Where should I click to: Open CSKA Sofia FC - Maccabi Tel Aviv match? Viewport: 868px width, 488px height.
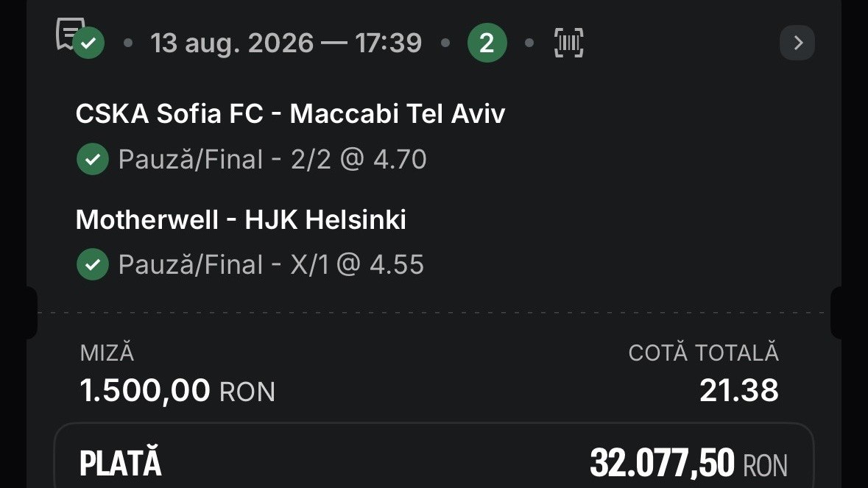point(290,114)
